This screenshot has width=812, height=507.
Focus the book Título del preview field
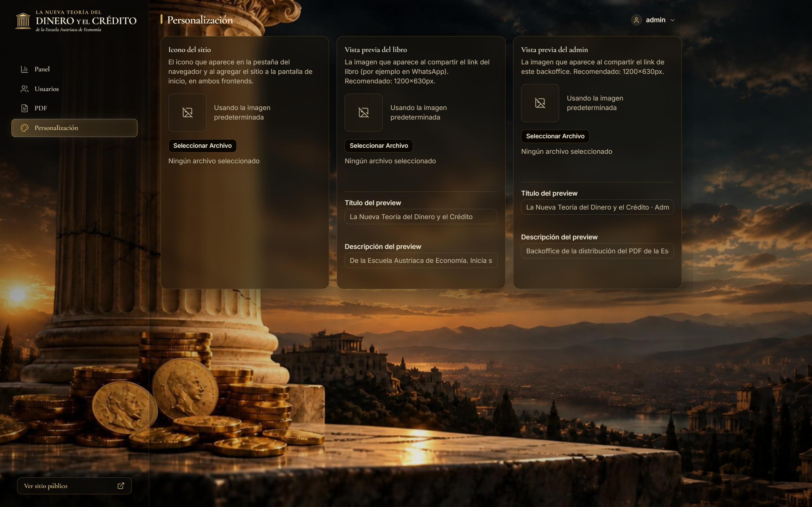(x=421, y=217)
